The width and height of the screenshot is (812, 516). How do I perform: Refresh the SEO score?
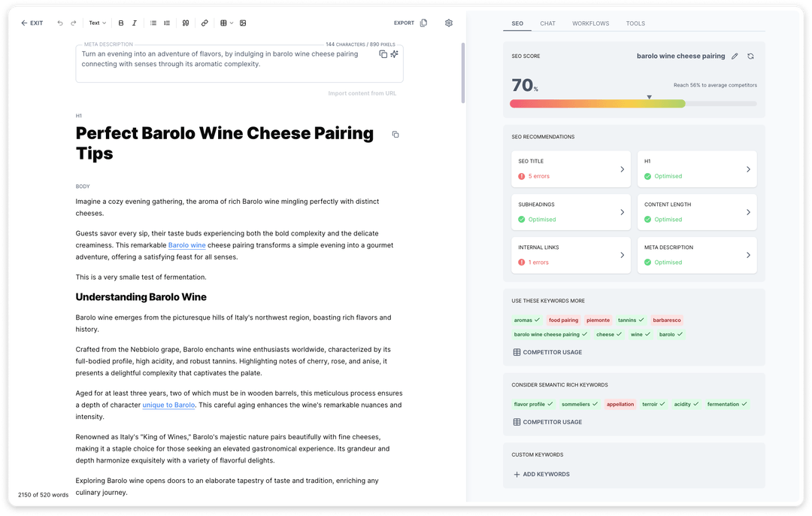pos(750,56)
